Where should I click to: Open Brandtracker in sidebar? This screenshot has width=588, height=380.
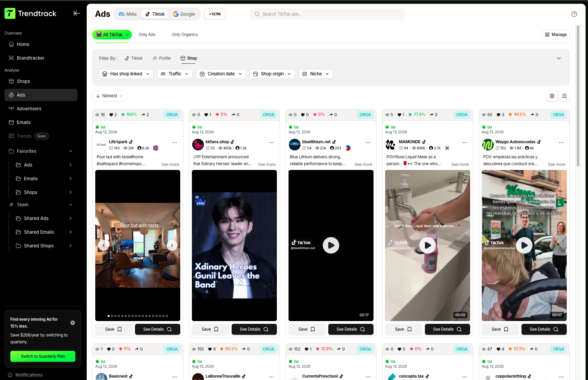pos(41,58)
